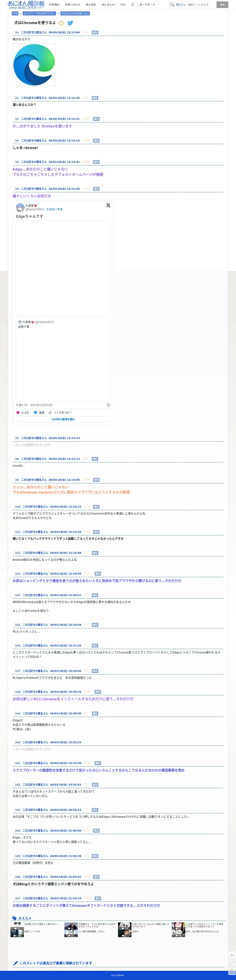Open the RSS menu item
Viewport: 236px width, 980px height.
[123, 5]
